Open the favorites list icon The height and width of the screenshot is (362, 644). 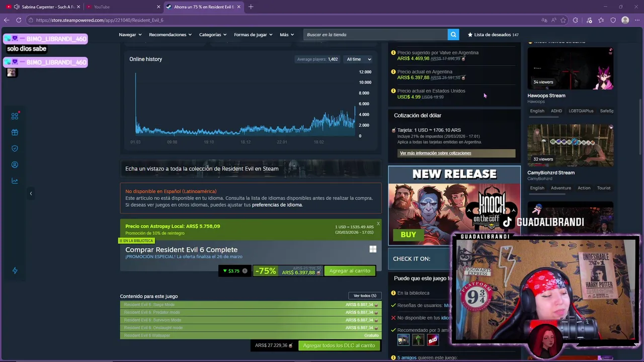point(601,20)
